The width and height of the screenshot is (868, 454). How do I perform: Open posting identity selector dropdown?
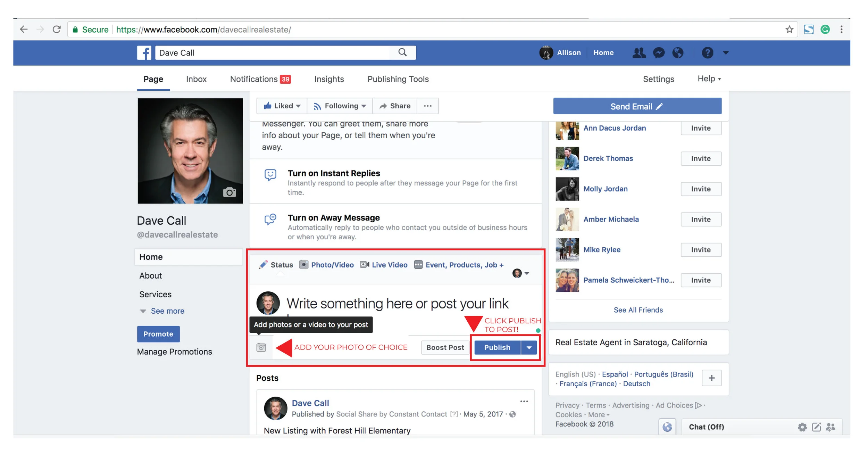[x=521, y=273]
